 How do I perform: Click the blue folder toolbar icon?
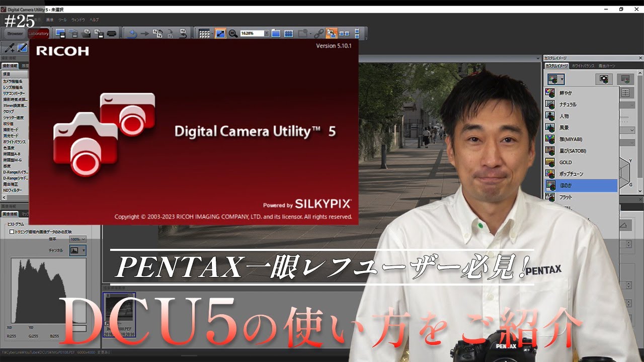276,34
